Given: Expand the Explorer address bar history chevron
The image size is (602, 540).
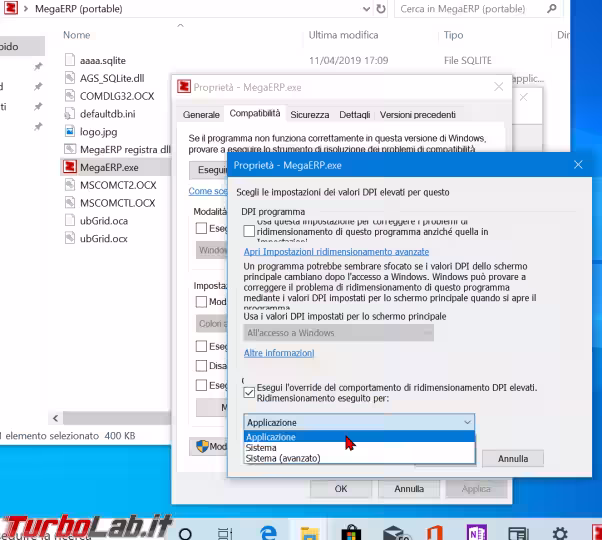Looking at the screenshot, I should [x=366, y=9].
